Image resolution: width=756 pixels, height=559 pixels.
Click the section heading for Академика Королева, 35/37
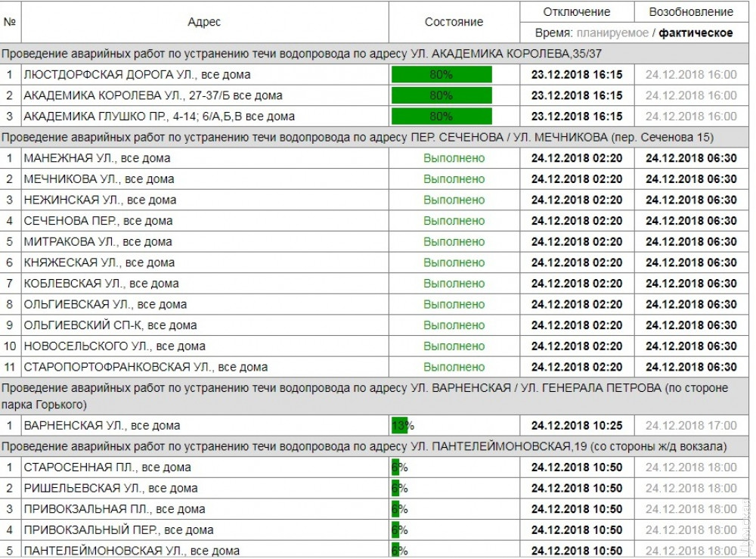coord(301,54)
